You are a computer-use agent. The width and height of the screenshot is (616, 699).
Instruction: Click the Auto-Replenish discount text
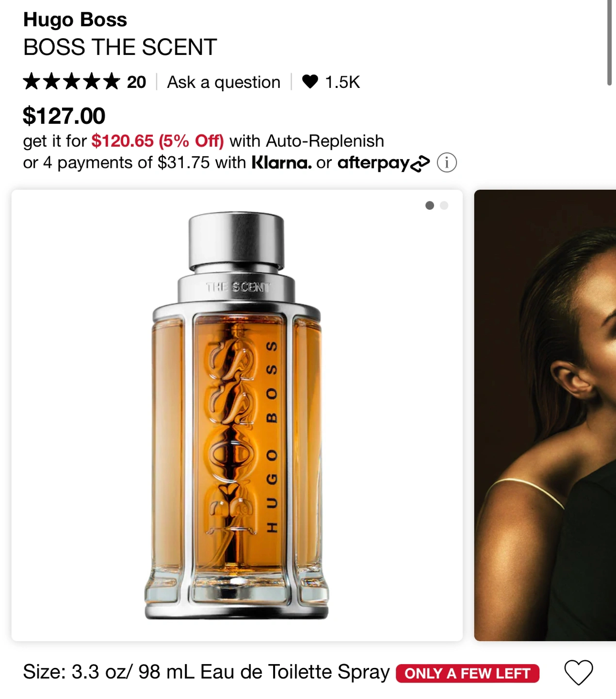click(204, 141)
